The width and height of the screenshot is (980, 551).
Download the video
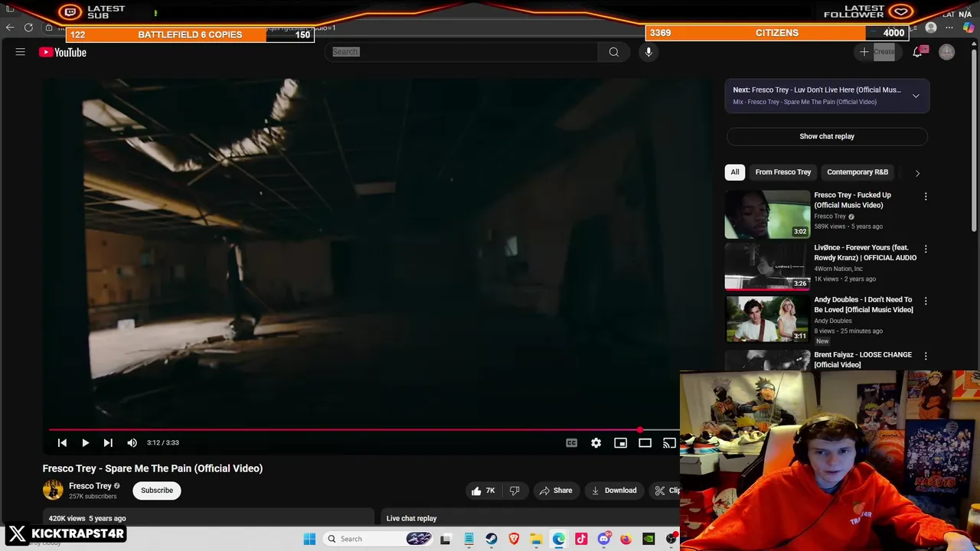614,491
